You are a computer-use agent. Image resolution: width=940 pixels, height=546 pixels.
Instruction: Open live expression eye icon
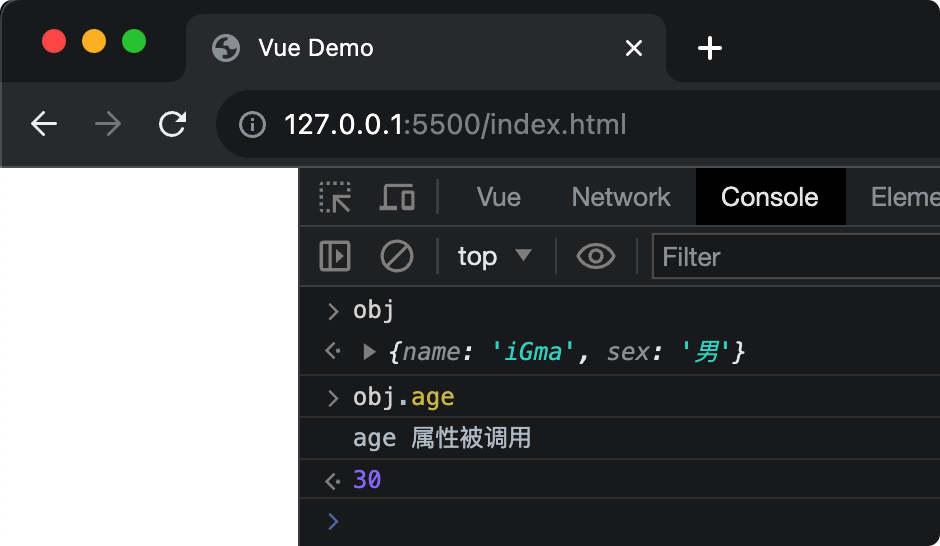click(x=596, y=257)
